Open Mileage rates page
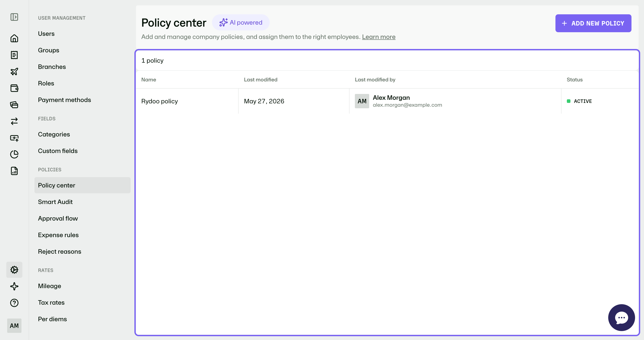 tap(49, 286)
